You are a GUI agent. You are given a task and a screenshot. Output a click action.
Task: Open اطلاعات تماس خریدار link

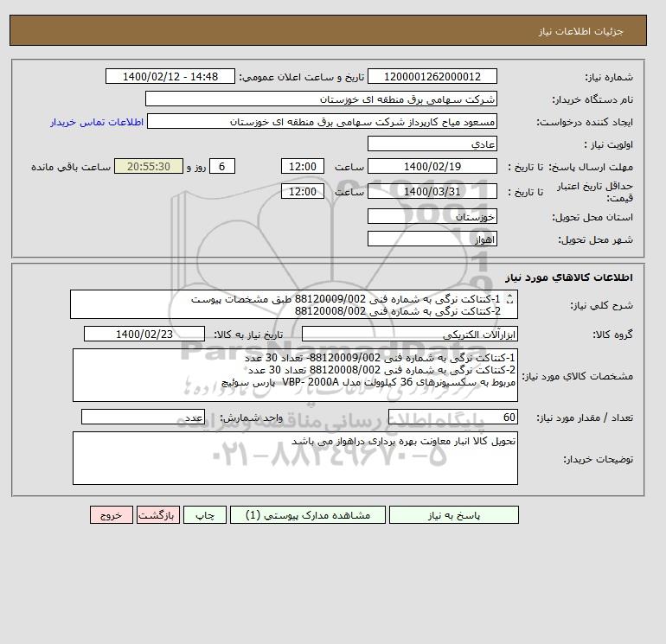pos(97,122)
